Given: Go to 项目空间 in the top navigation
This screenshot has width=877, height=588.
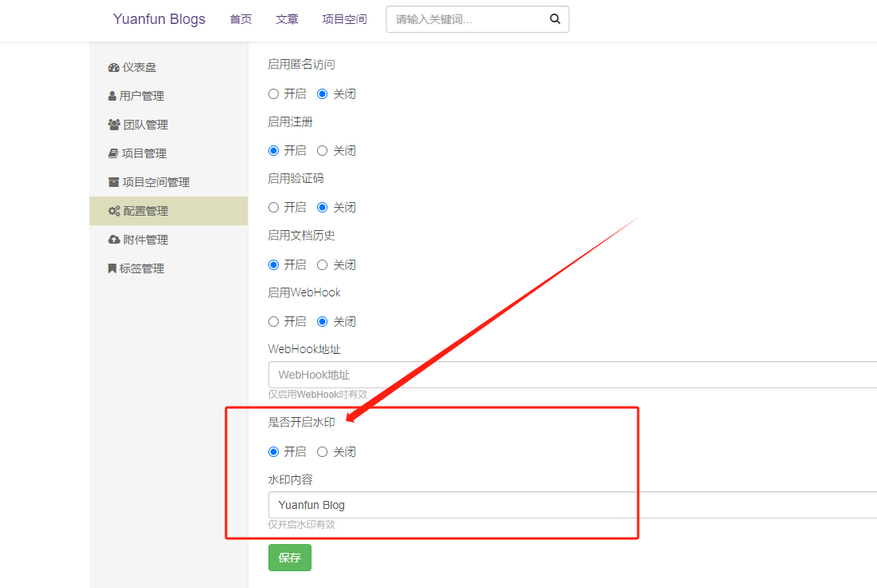Looking at the screenshot, I should 344,20.
